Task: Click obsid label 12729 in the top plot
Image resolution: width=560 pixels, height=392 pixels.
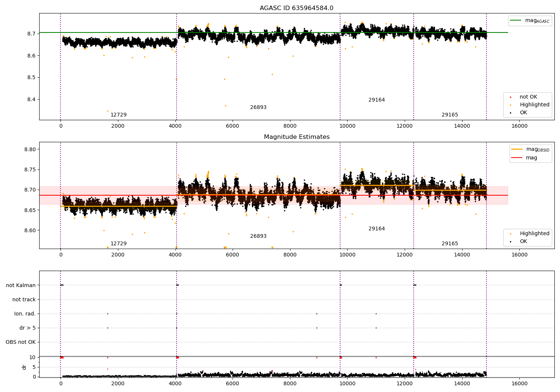Action: 118,115
